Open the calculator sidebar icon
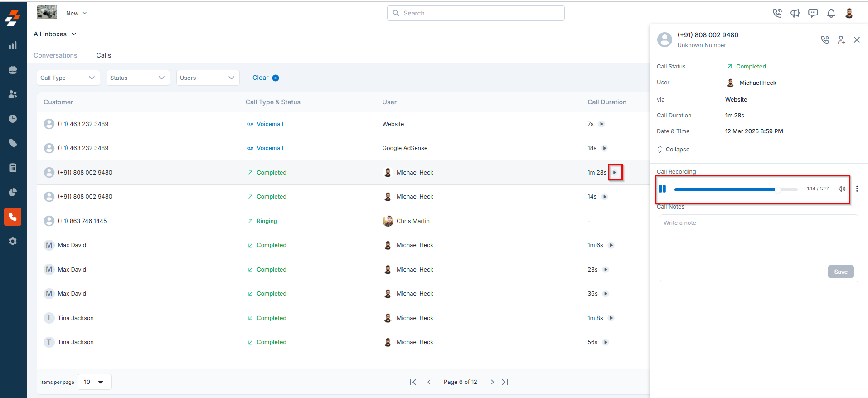Screen dimensions: 868x398 pyautogui.click(x=13, y=168)
